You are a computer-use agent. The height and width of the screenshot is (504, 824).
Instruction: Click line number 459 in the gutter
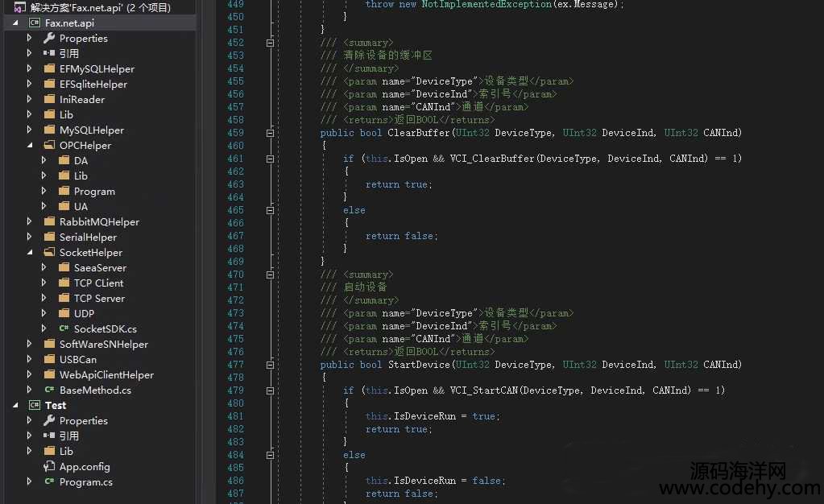click(x=234, y=133)
